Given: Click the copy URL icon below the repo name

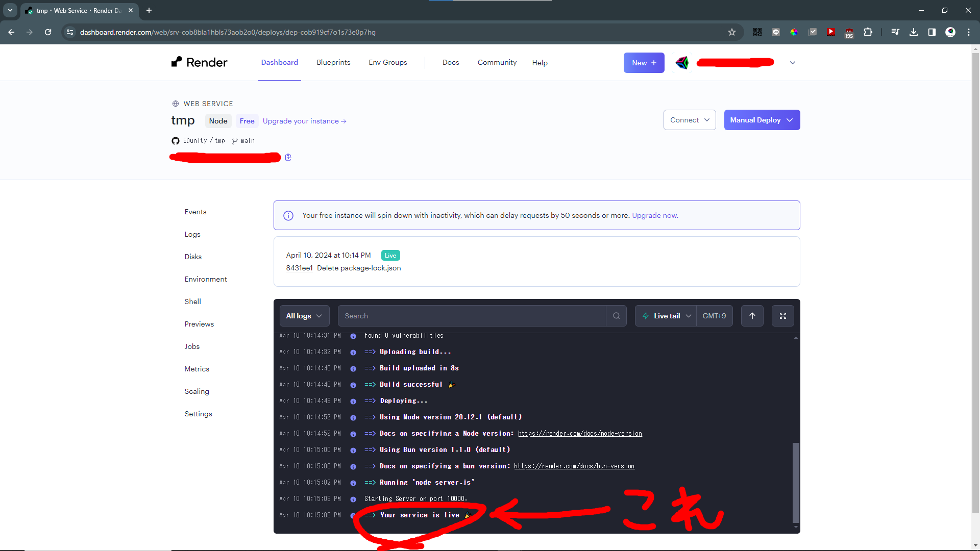Looking at the screenshot, I should point(288,157).
